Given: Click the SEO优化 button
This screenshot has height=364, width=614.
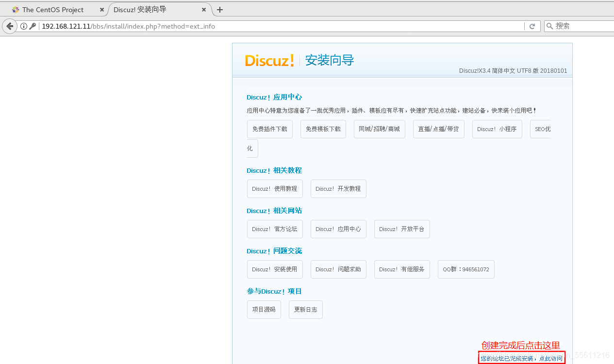Looking at the screenshot, I should point(540,129).
